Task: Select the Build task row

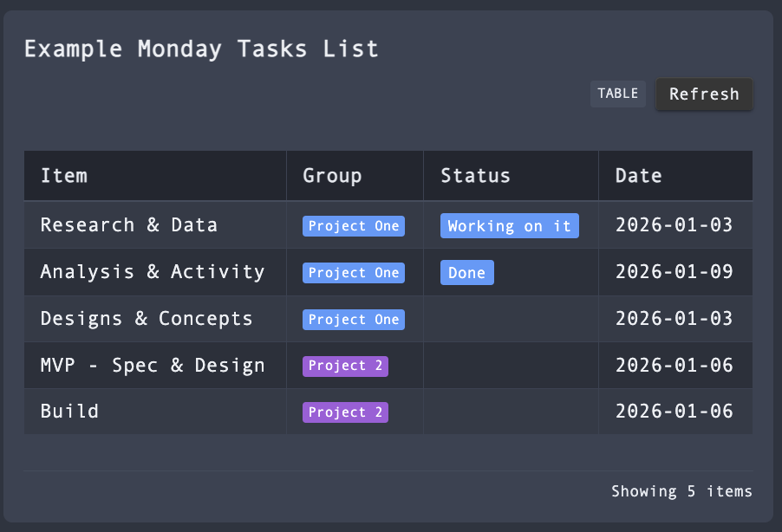Action: click(x=69, y=412)
